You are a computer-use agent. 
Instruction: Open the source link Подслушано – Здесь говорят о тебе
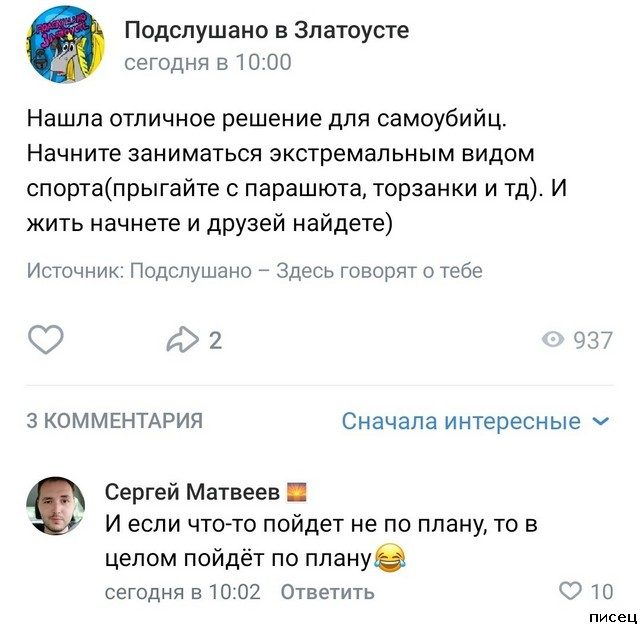click(307, 271)
